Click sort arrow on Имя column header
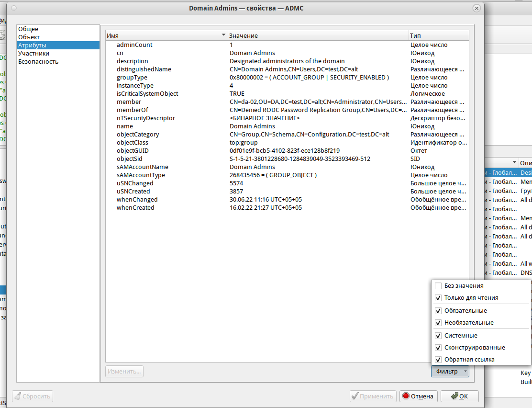 tap(223, 36)
